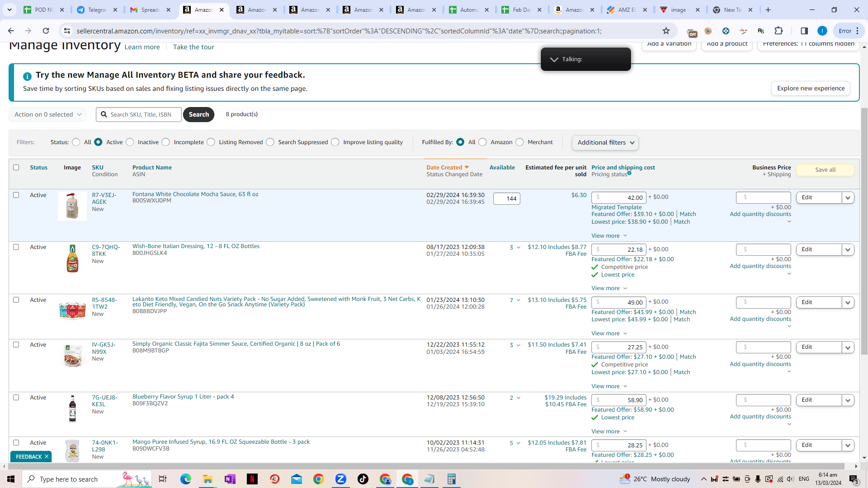Image resolution: width=868 pixels, height=488 pixels.
Task: Filter Fulfilled By Merchant
Action: (x=520, y=142)
